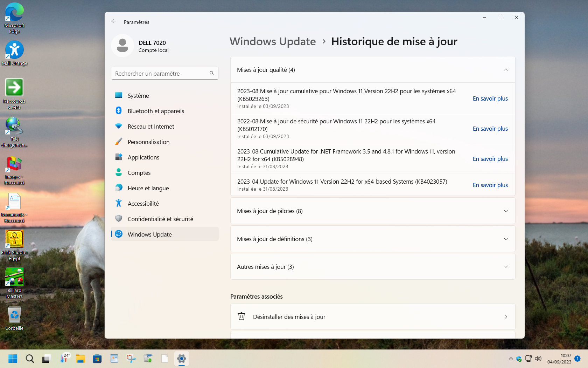
Task: Open the Corbeille recycle bin
Action: pyautogui.click(x=14, y=319)
